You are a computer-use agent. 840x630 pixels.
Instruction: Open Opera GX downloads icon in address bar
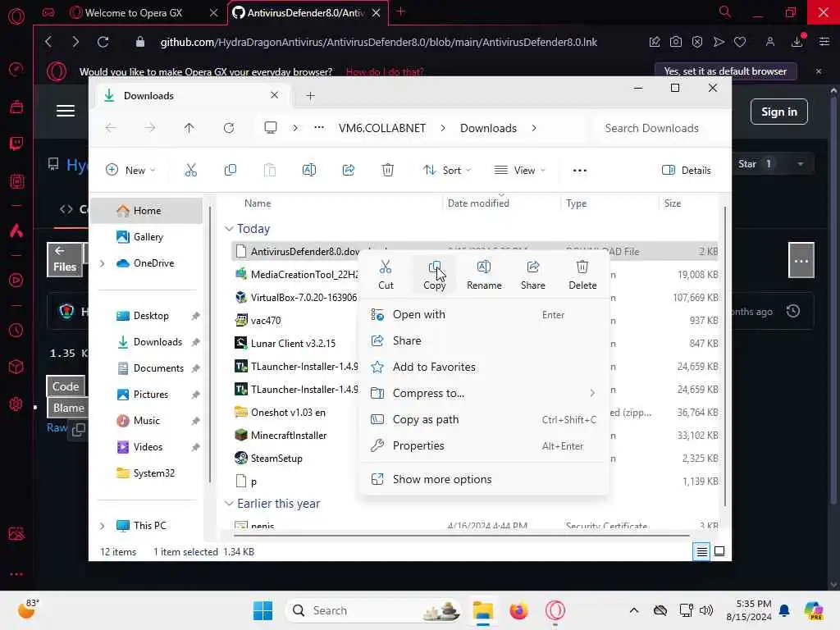click(x=797, y=42)
